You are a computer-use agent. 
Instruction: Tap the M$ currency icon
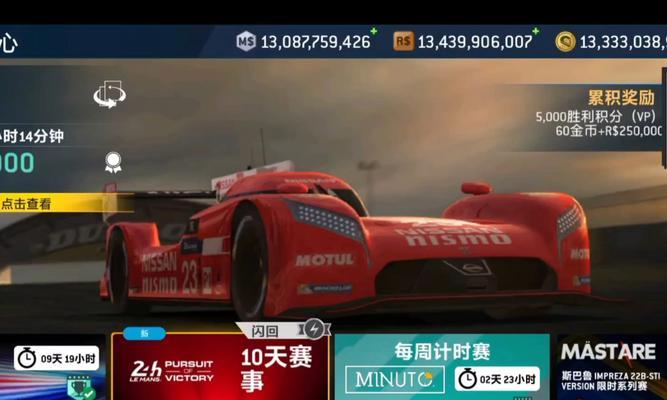(246, 41)
